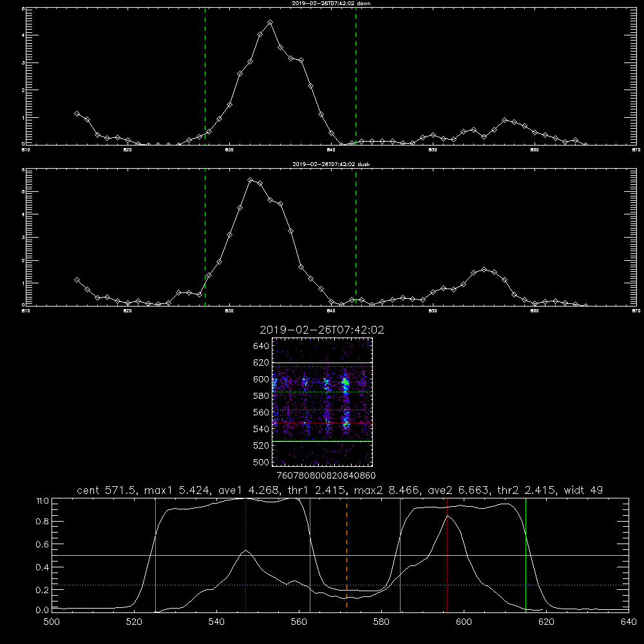The width and height of the screenshot is (644, 644).
Task: Click the secondary peak diamond near 855 in dusk plot
Action: click(x=484, y=269)
